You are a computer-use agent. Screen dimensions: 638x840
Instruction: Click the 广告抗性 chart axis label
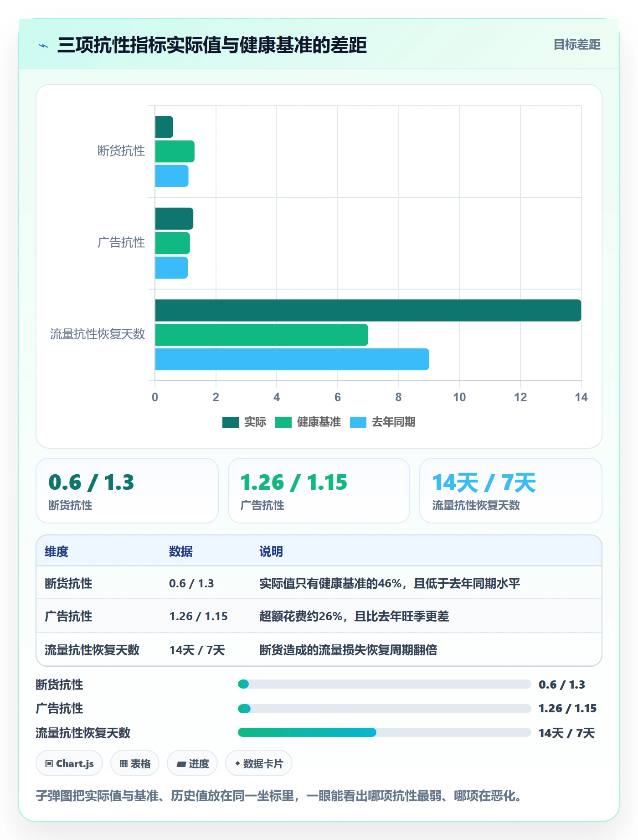pos(121,243)
